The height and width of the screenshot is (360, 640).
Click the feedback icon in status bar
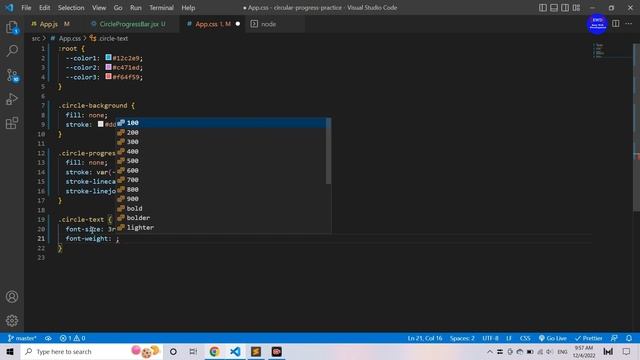pyautogui.click(x=614, y=338)
